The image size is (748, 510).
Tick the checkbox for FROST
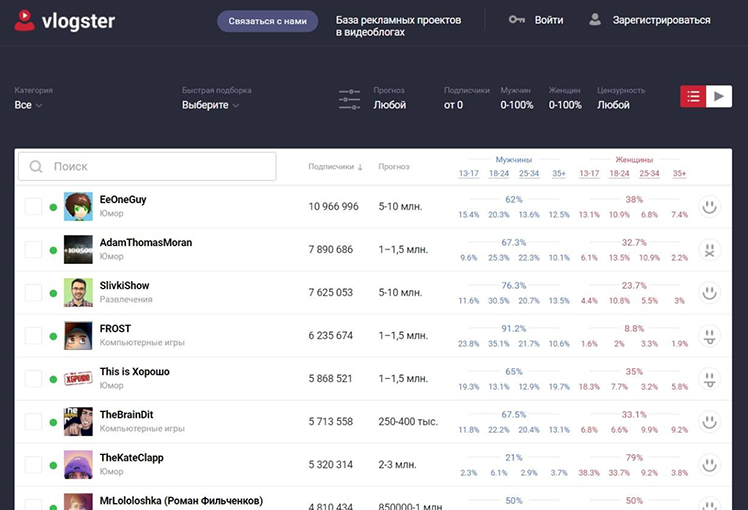(x=33, y=336)
